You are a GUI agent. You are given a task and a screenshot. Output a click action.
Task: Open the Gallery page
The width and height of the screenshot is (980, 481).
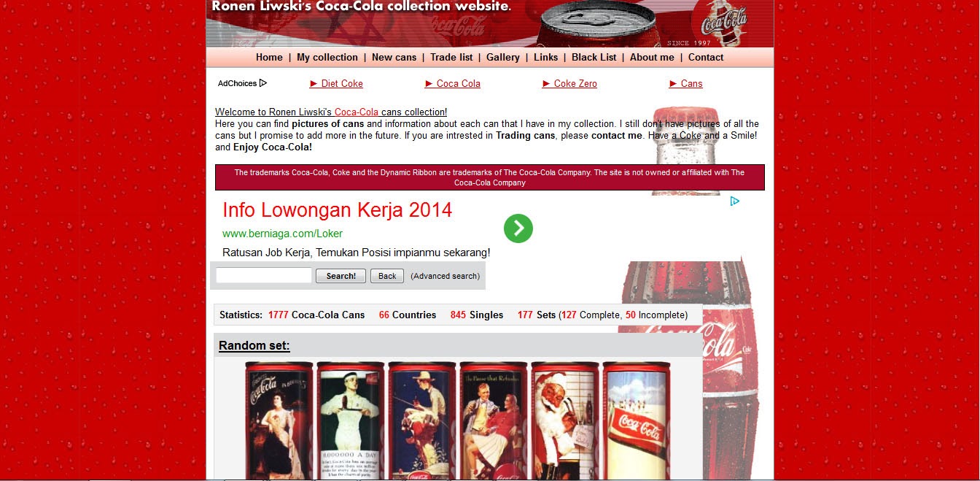(x=503, y=58)
